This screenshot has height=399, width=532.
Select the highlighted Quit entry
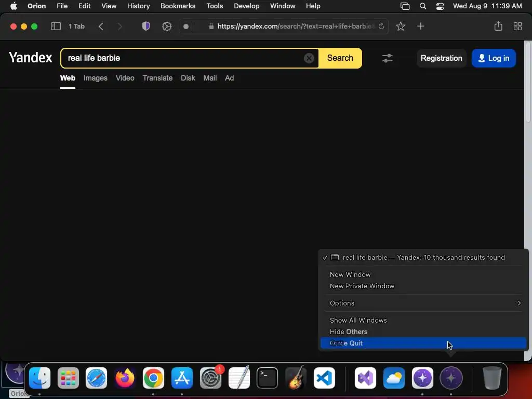[x=423, y=343]
